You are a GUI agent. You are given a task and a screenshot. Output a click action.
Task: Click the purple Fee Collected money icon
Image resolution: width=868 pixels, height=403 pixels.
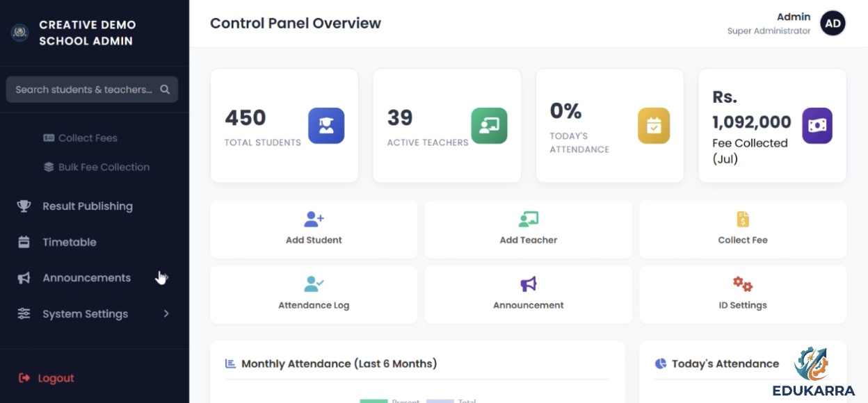(817, 126)
